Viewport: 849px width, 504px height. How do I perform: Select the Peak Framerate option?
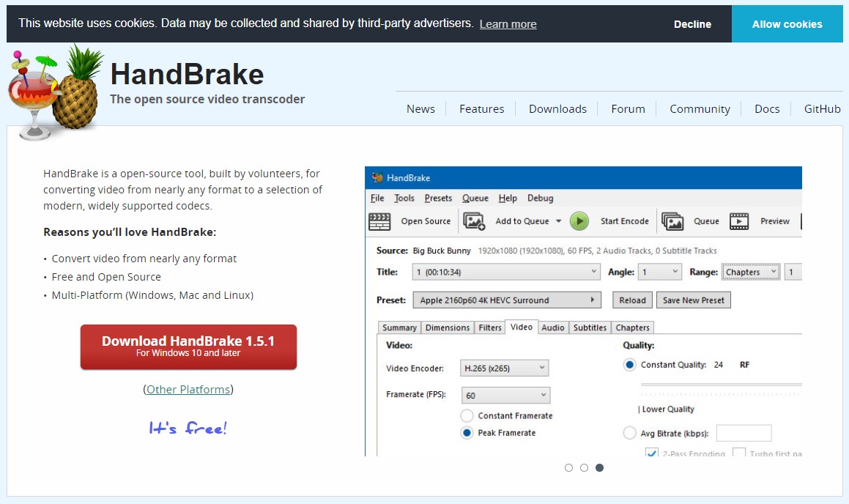pyautogui.click(x=467, y=433)
